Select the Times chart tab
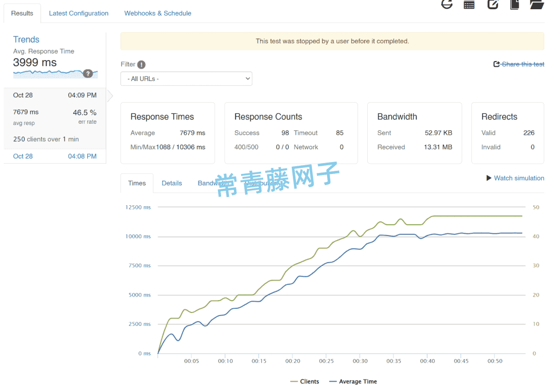The height and width of the screenshot is (392, 554). point(137,183)
